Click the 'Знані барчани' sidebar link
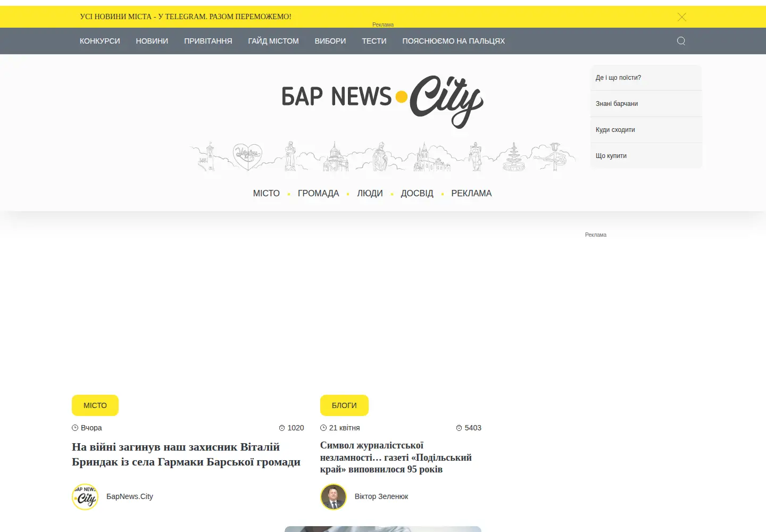This screenshot has width=766, height=532. 646,104
